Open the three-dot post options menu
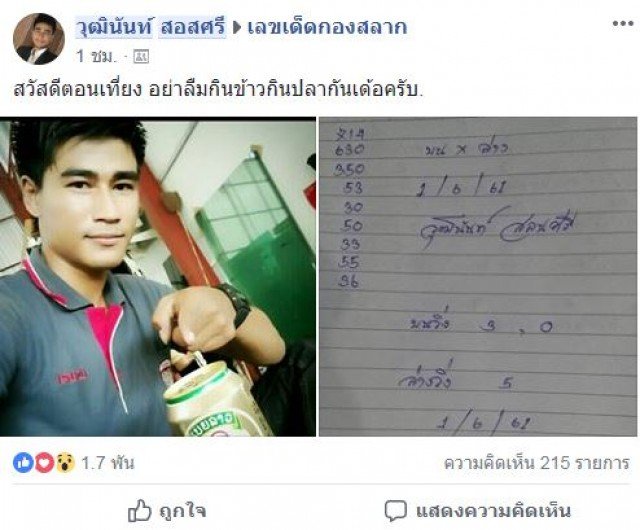Image resolution: width=640 pixels, height=530 pixels. point(623,24)
